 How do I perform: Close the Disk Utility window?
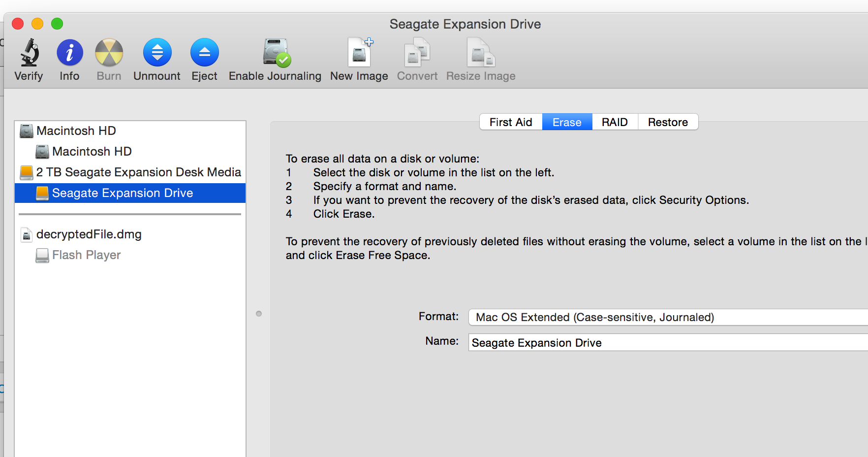18,24
